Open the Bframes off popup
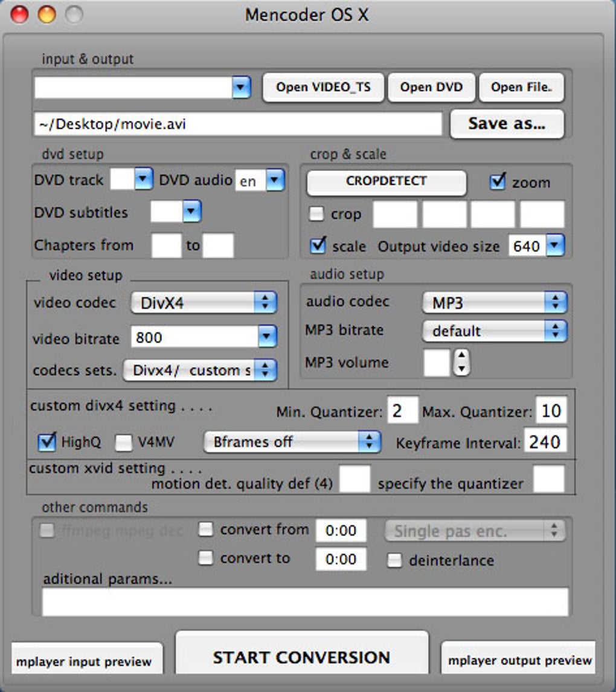616x692 pixels. [292, 442]
